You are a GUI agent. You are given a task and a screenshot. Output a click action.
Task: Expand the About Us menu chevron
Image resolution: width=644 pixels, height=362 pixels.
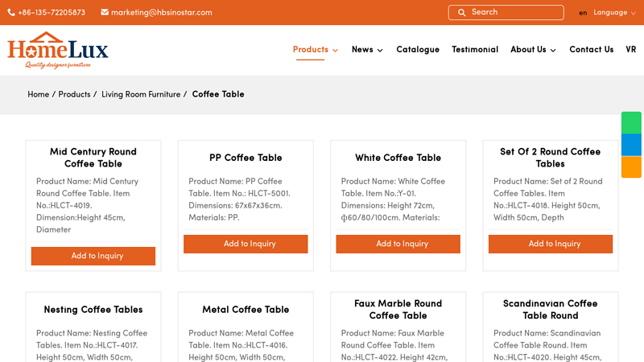[x=553, y=50]
